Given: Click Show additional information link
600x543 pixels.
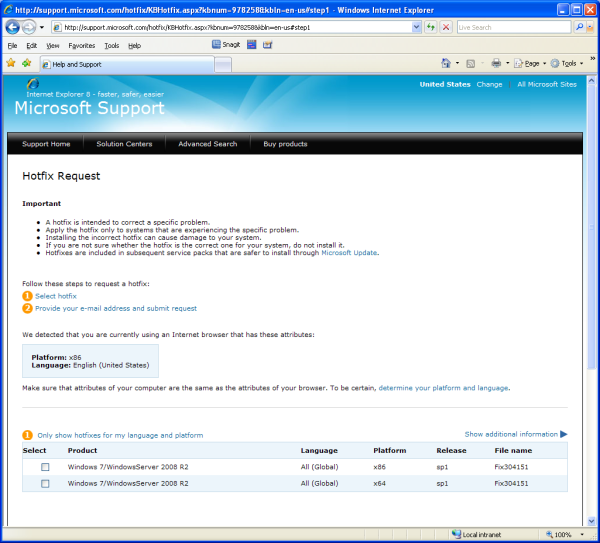Looking at the screenshot, I should (x=511, y=434).
